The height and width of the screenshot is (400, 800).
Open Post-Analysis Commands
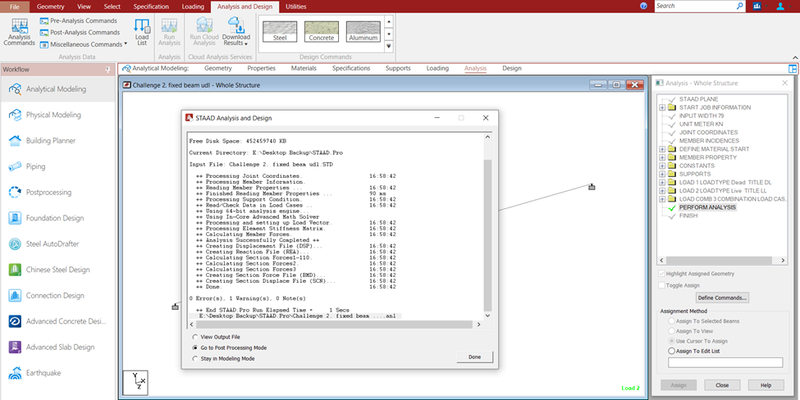80,32
